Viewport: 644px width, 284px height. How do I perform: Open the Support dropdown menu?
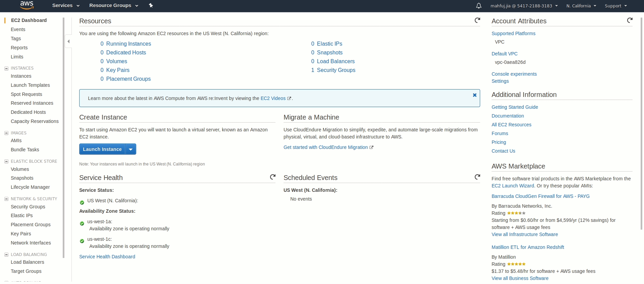(616, 6)
